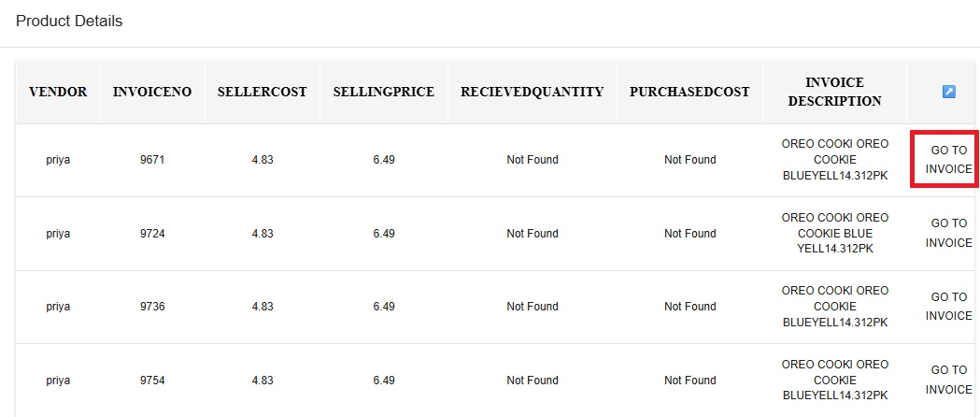Viewport: 980px width, 417px height.
Task: Click the Product Details heading
Action: pos(69,22)
